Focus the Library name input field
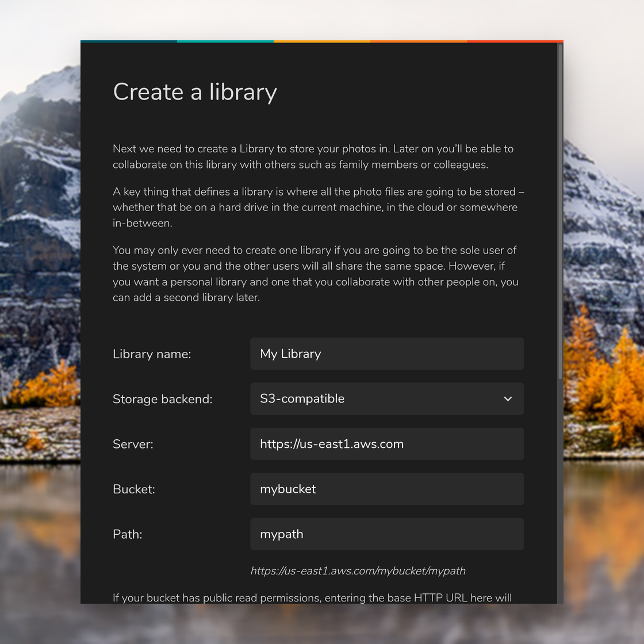 (x=386, y=354)
